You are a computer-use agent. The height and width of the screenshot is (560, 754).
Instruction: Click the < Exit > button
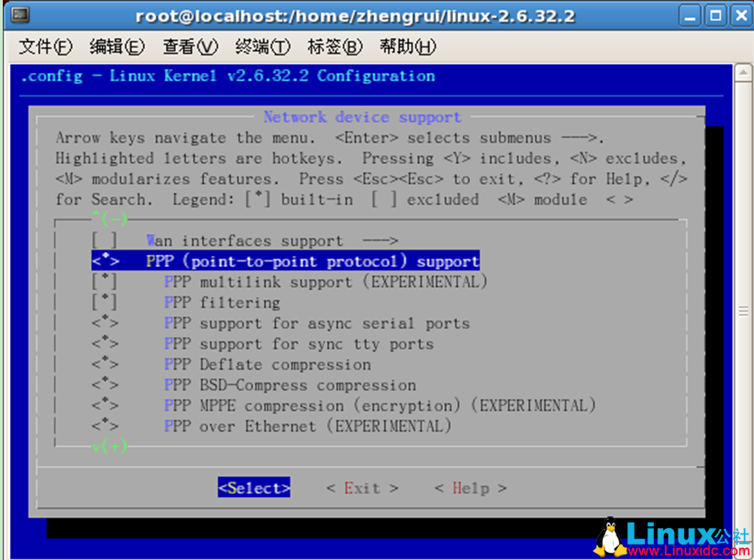tap(362, 488)
